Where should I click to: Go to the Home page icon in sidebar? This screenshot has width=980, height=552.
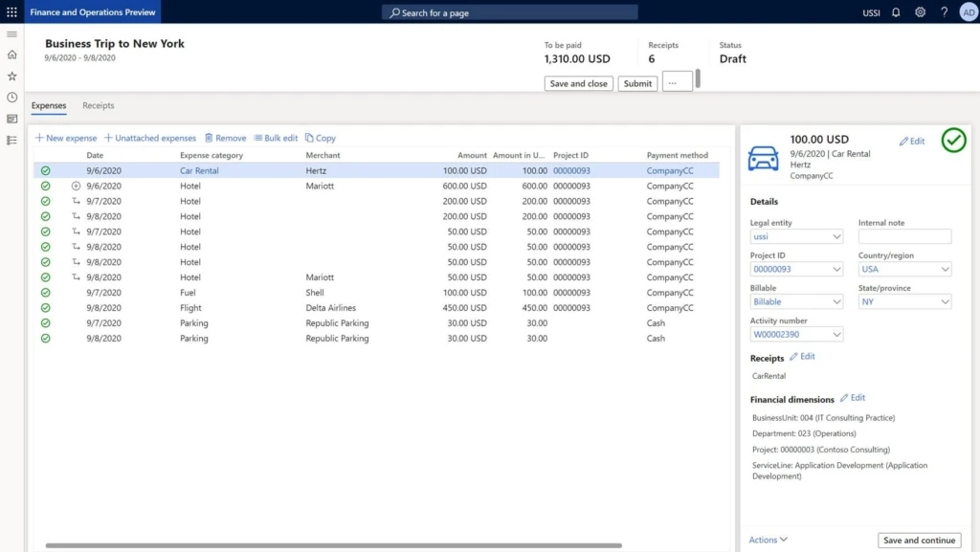(11, 55)
